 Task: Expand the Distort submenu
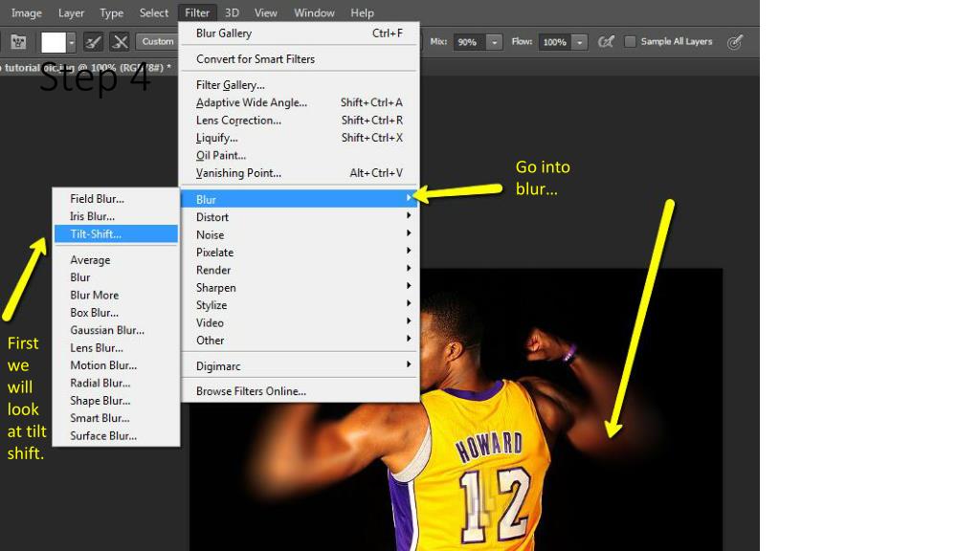[300, 217]
